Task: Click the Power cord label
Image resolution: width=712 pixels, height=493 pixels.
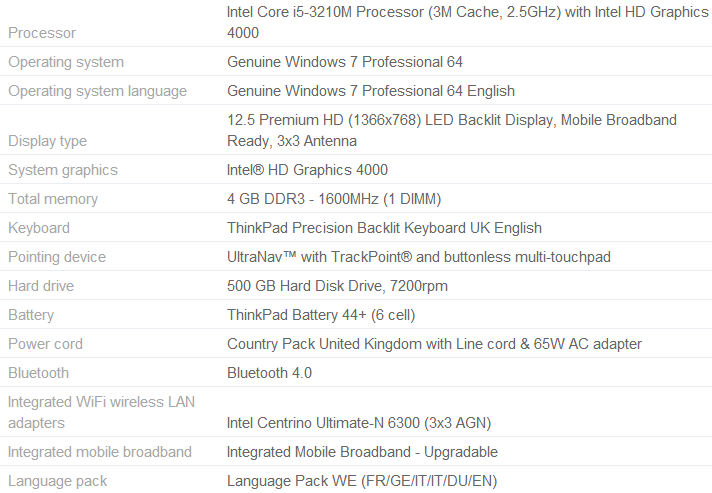Action: click(x=45, y=344)
